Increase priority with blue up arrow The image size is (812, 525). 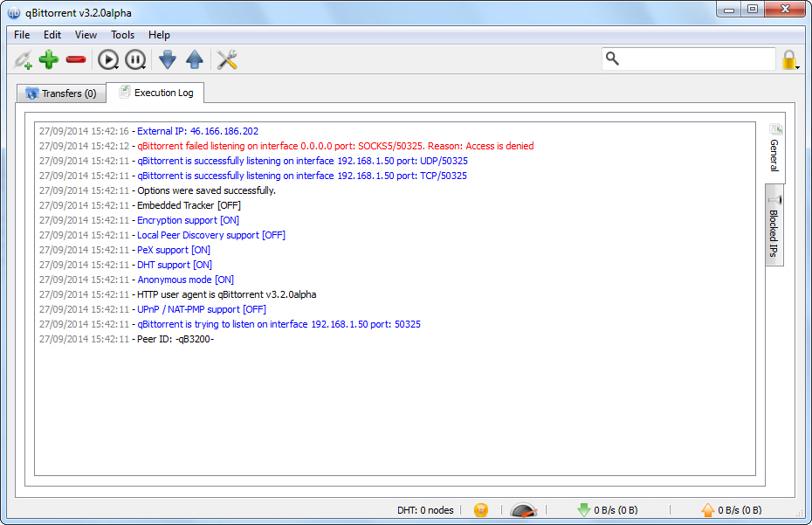195,59
